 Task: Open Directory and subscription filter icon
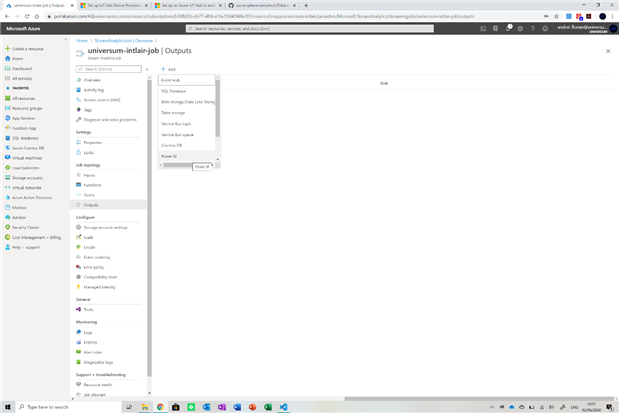pyautogui.click(x=495, y=28)
